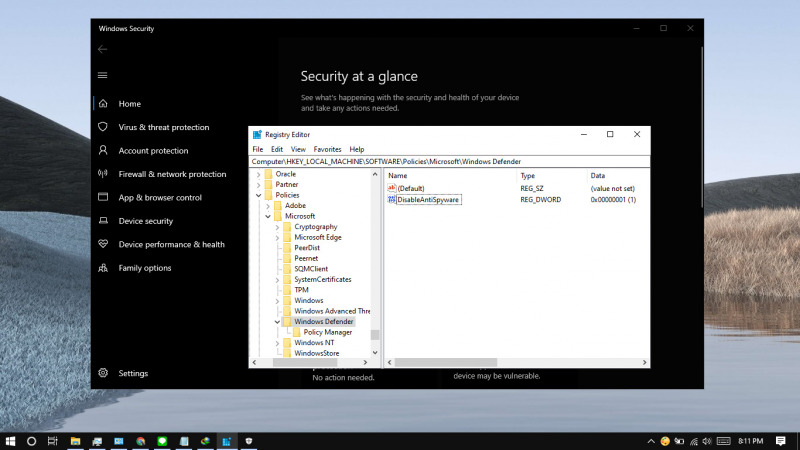Open the volume control in system tray

(x=707, y=441)
